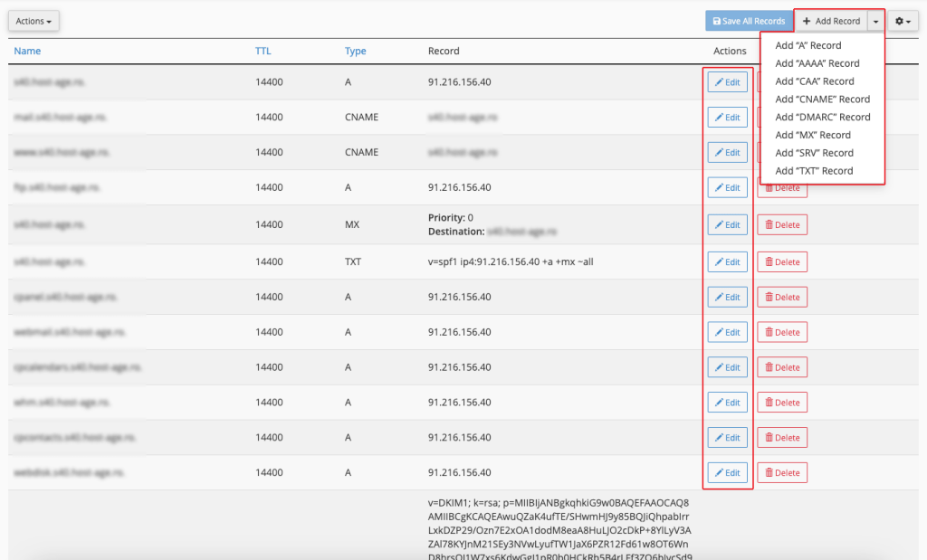The image size is (927, 560).
Task: Click the pencil icon on the first A record
Action: coord(721,81)
